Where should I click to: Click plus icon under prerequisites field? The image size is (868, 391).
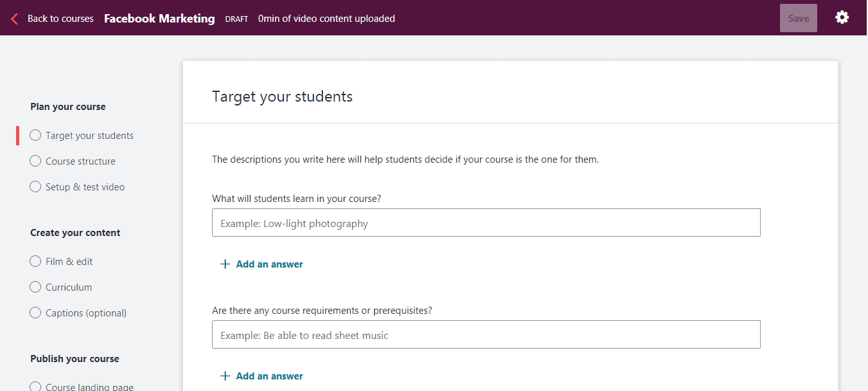point(225,376)
